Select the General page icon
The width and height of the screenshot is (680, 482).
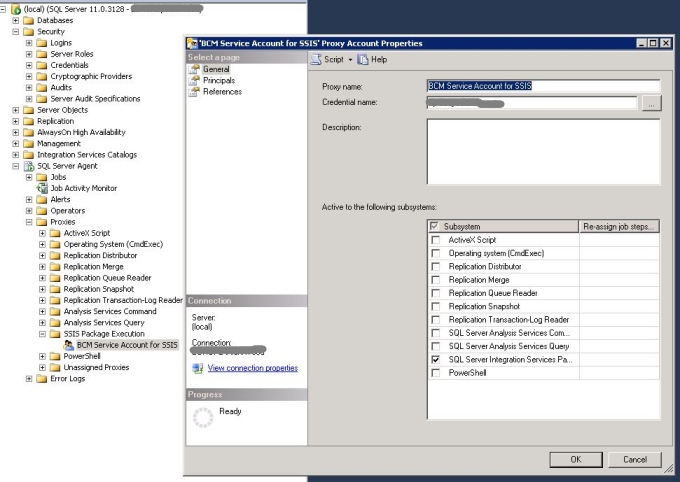click(194, 69)
